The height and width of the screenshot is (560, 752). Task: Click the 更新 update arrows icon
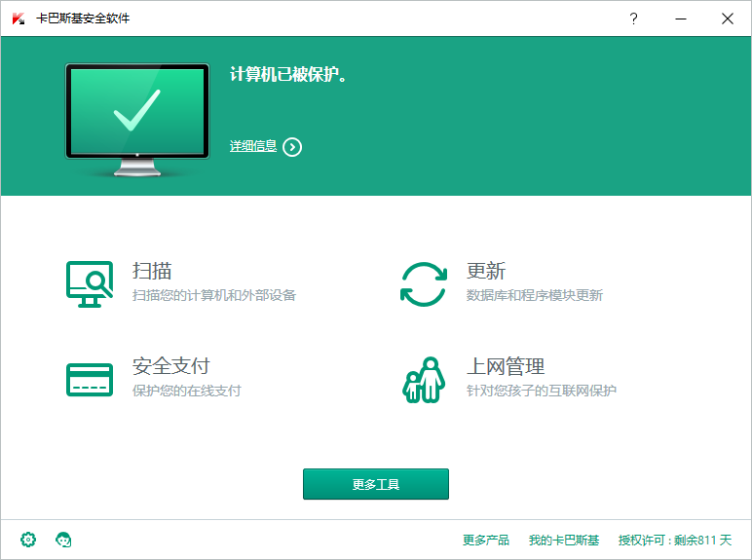click(424, 284)
